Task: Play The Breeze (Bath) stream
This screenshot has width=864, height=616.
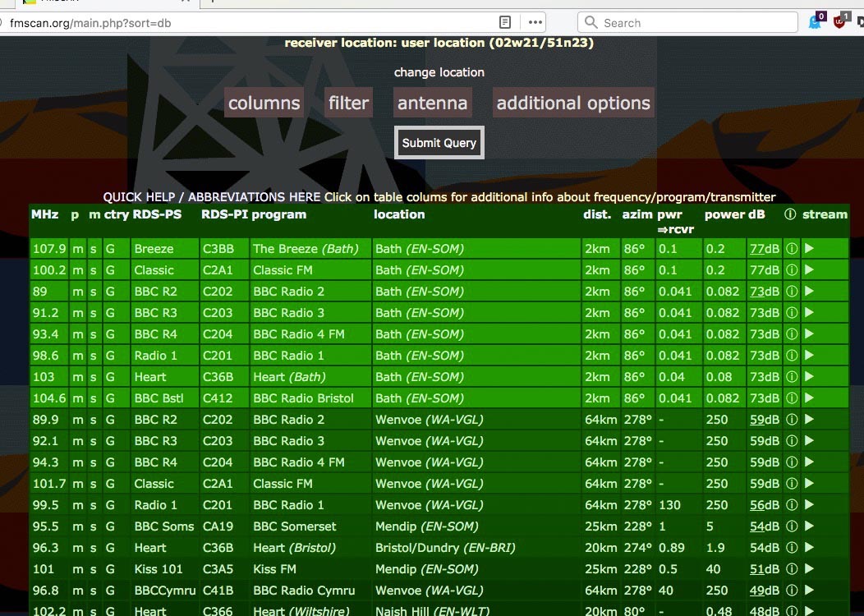Action: (808, 248)
